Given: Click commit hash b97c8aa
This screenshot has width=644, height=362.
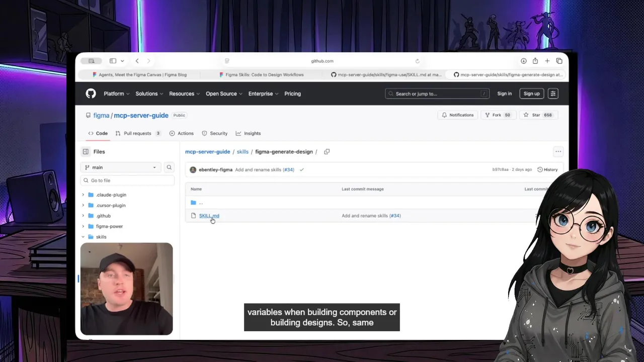Looking at the screenshot, I should click(500, 169).
